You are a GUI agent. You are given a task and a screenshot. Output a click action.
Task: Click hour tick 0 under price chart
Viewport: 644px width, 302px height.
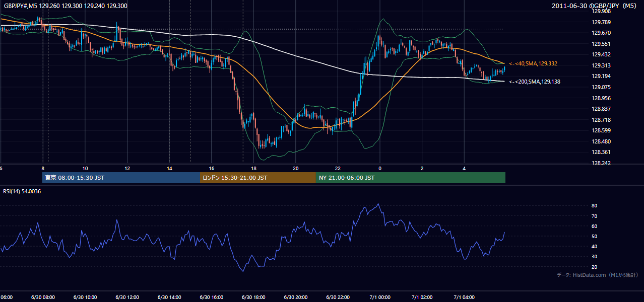[380, 168]
